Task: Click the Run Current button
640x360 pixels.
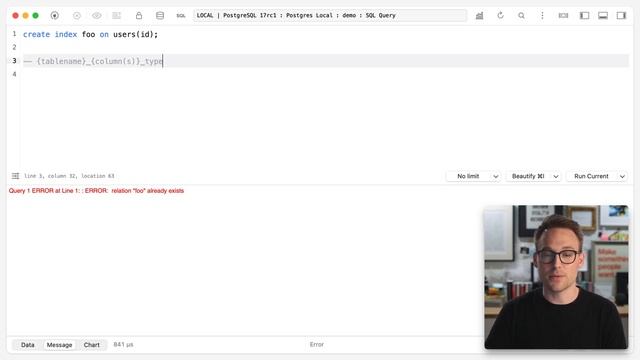Action: [x=591, y=176]
